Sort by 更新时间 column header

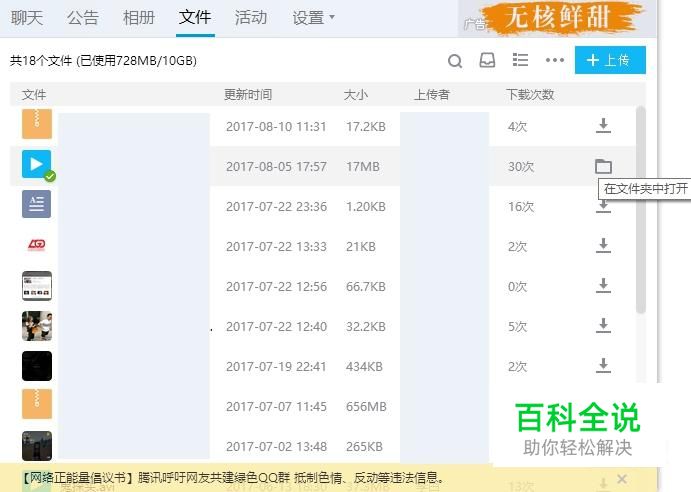(x=248, y=94)
